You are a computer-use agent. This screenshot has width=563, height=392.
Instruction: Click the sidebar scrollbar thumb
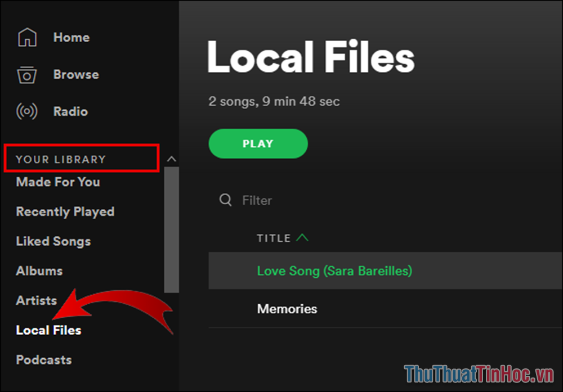(x=172, y=231)
